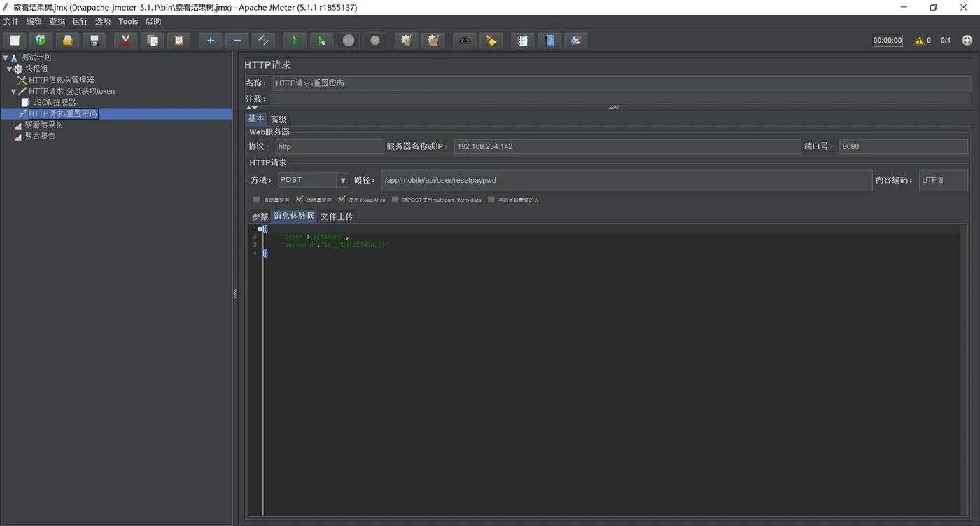Image resolution: width=980 pixels, height=526 pixels.
Task: Open Search with binoculars icon
Action: coord(464,41)
